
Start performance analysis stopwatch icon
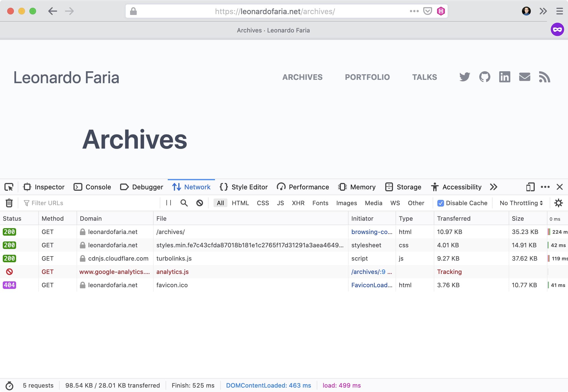pyautogui.click(x=9, y=385)
